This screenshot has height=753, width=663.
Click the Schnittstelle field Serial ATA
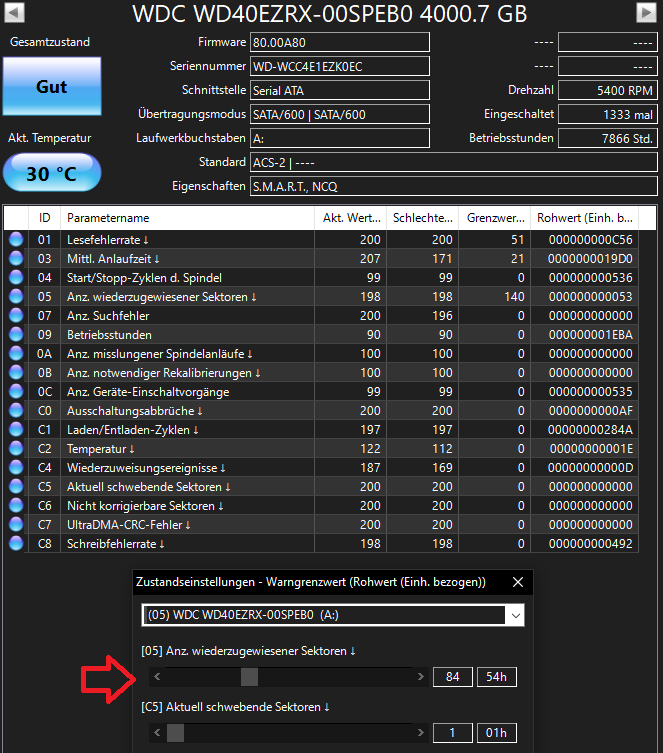coord(340,90)
